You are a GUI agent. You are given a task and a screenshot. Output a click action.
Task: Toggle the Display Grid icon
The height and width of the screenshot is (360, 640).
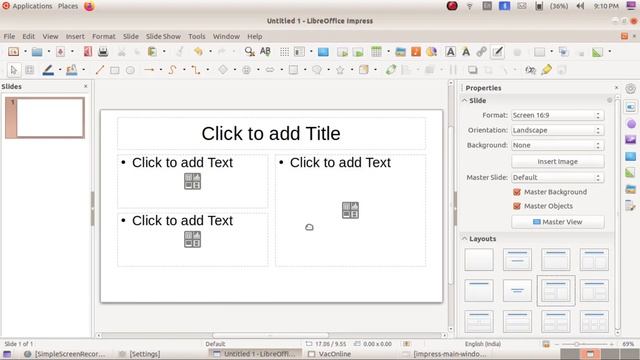click(x=284, y=52)
